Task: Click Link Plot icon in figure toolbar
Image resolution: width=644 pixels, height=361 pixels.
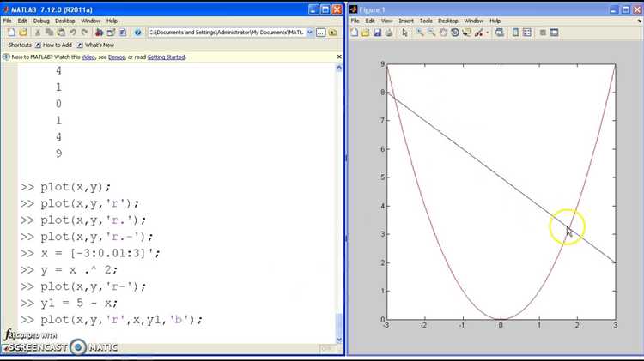Action: (500, 33)
